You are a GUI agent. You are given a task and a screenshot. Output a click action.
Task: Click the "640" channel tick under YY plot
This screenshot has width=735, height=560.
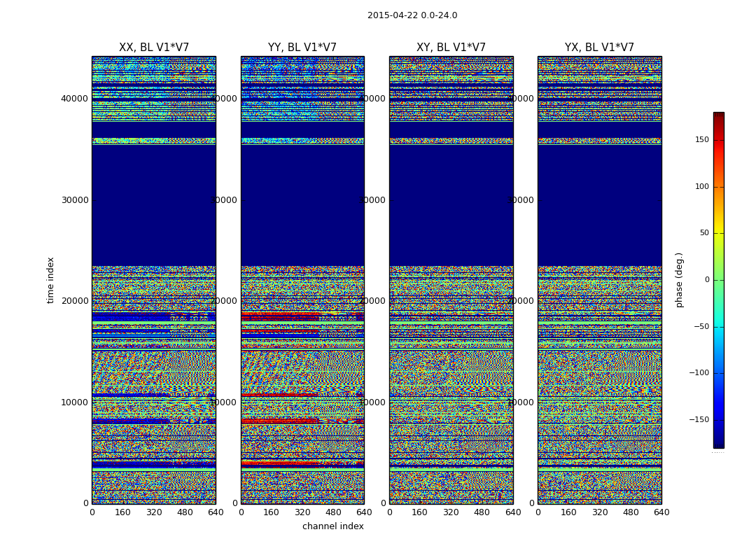pyautogui.click(x=364, y=512)
